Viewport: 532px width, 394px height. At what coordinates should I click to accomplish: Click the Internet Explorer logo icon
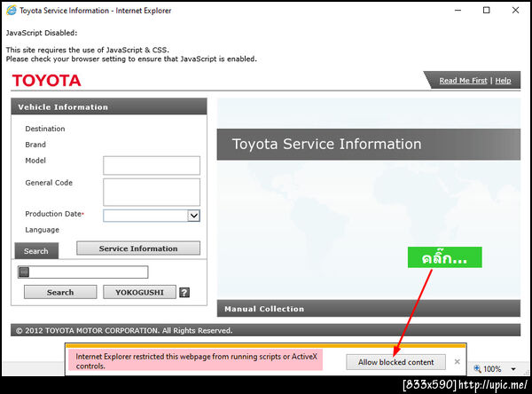click(12, 10)
